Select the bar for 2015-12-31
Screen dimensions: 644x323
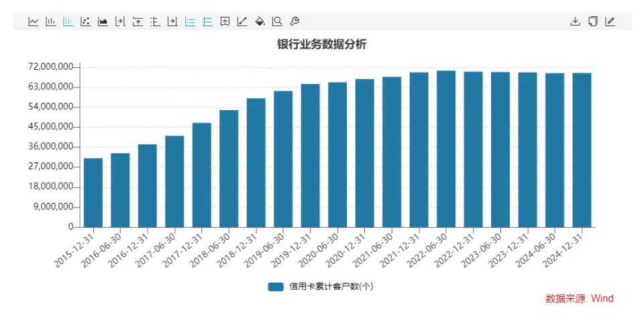click(93, 193)
